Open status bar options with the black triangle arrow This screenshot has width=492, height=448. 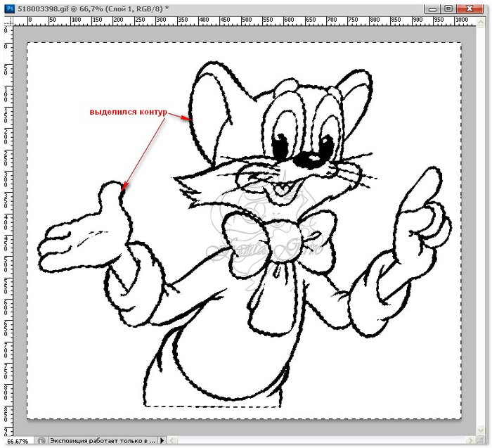click(162, 441)
